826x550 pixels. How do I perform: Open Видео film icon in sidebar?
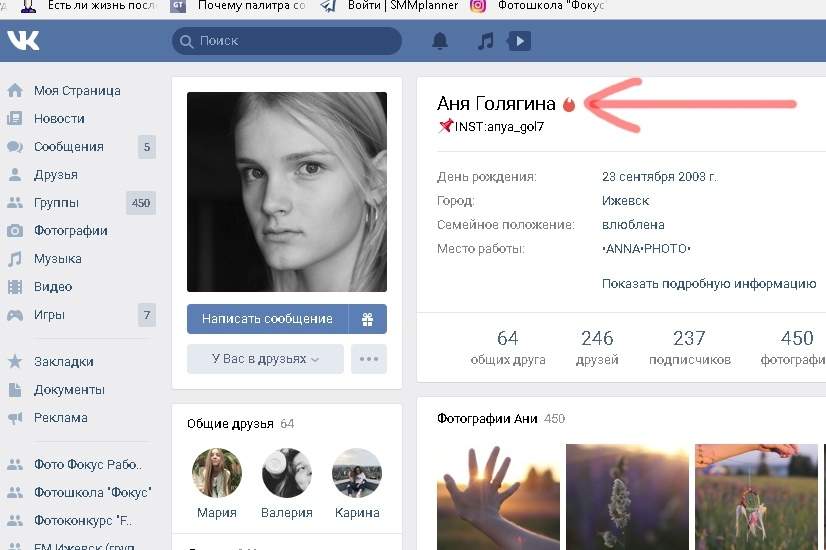[x=15, y=287]
